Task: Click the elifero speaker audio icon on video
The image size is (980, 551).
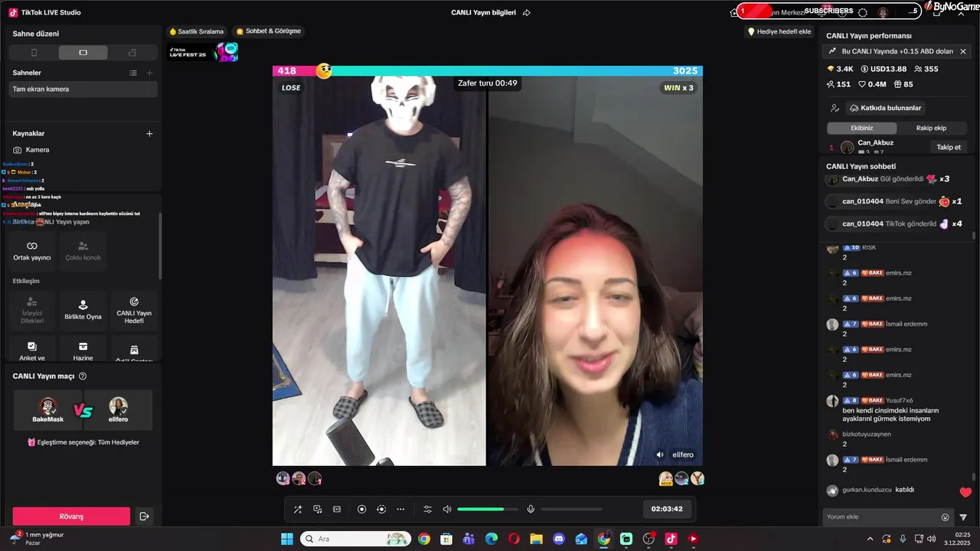Action: coord(660,455)
